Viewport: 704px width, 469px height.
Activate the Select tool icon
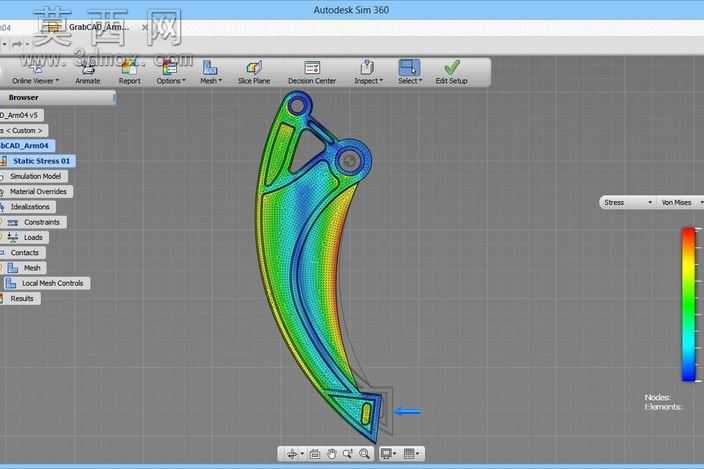(409, 67)
